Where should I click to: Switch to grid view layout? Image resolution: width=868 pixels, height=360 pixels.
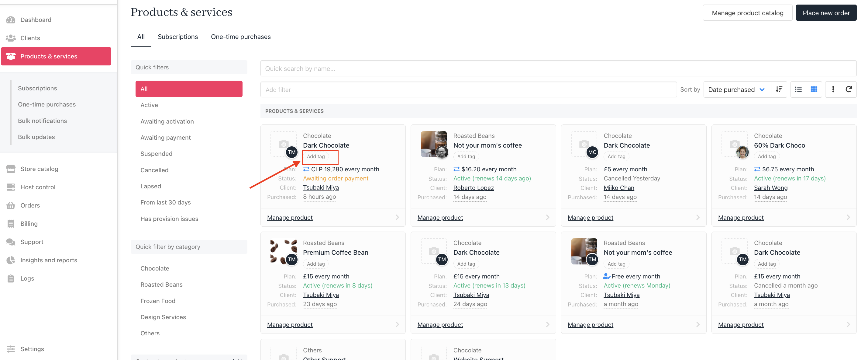814,89
